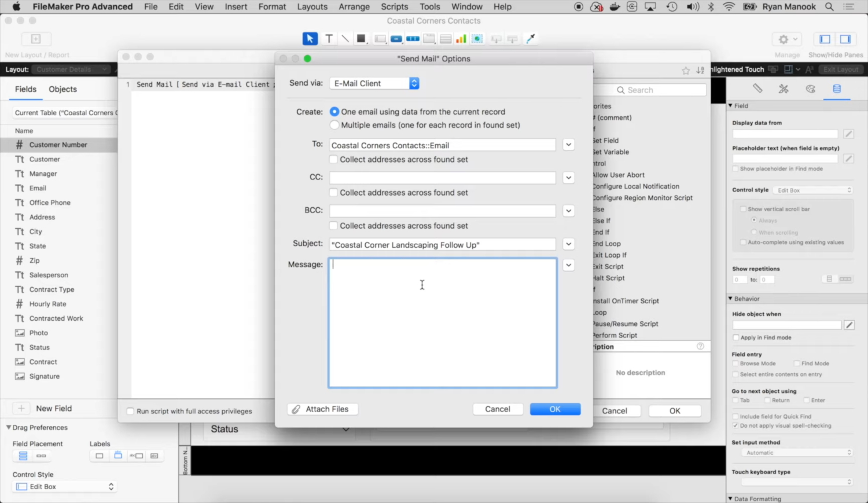Open the Appearance inspector palette tab
Viewport: 868px width, 503px height.
point(811,89)
